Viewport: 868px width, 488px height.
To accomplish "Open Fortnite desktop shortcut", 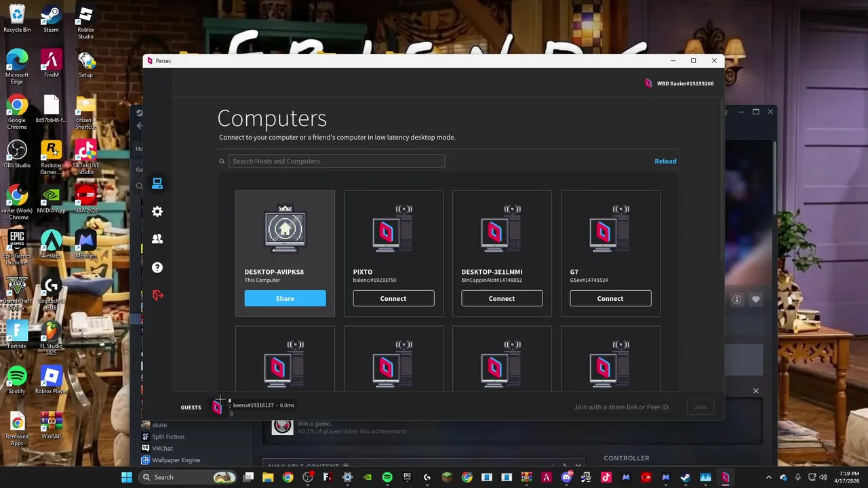I will (x=17, y=335).
